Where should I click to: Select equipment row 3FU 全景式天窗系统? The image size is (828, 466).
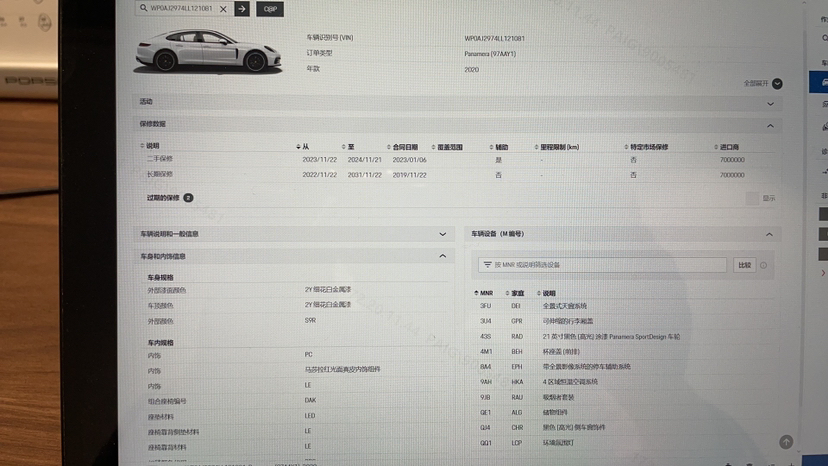623,306
